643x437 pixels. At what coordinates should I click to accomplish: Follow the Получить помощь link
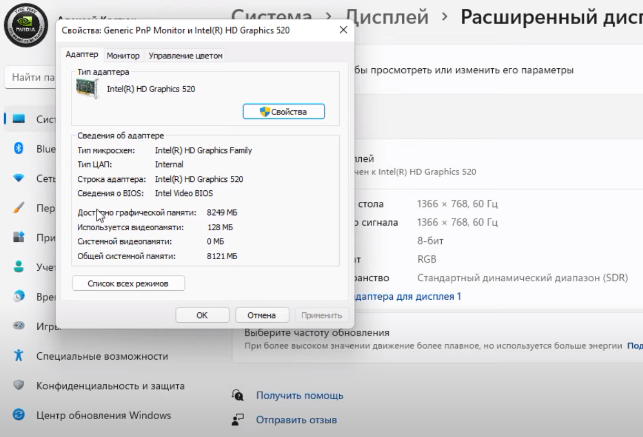click(x=300, y=396)
